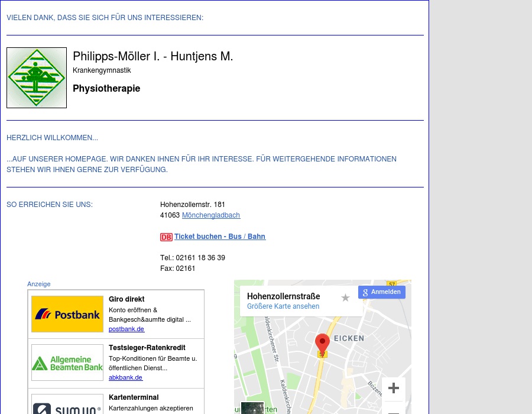Click the Postbank ad logo
This screenshot has height=414, width=532.
67,314
